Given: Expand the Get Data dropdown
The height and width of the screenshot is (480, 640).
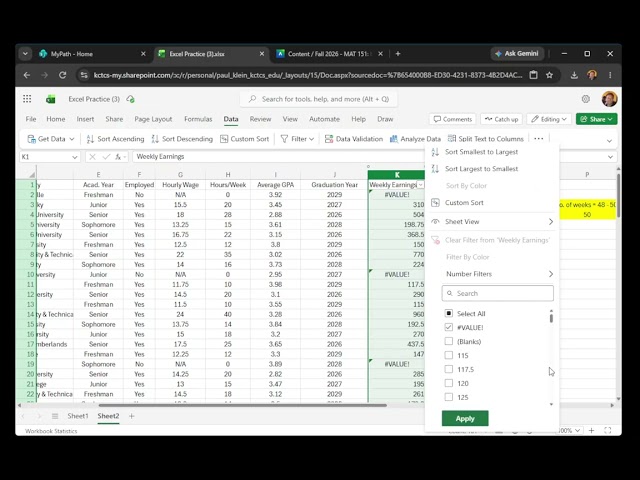Looking at the screenshot, I should point(72,139).
